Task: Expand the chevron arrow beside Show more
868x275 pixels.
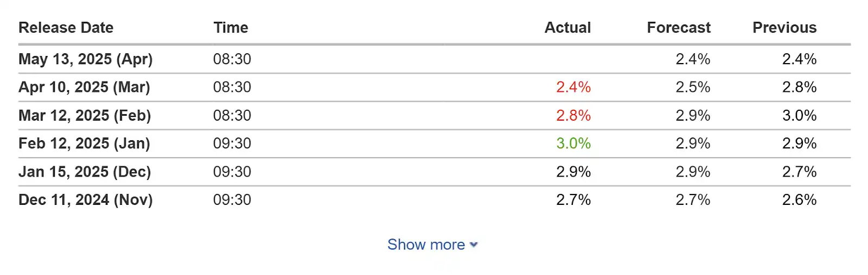Action: (474, 245)
